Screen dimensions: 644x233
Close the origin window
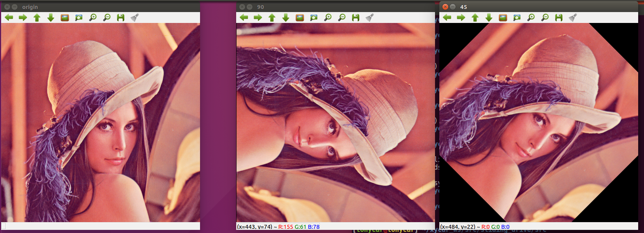[7, 7]
